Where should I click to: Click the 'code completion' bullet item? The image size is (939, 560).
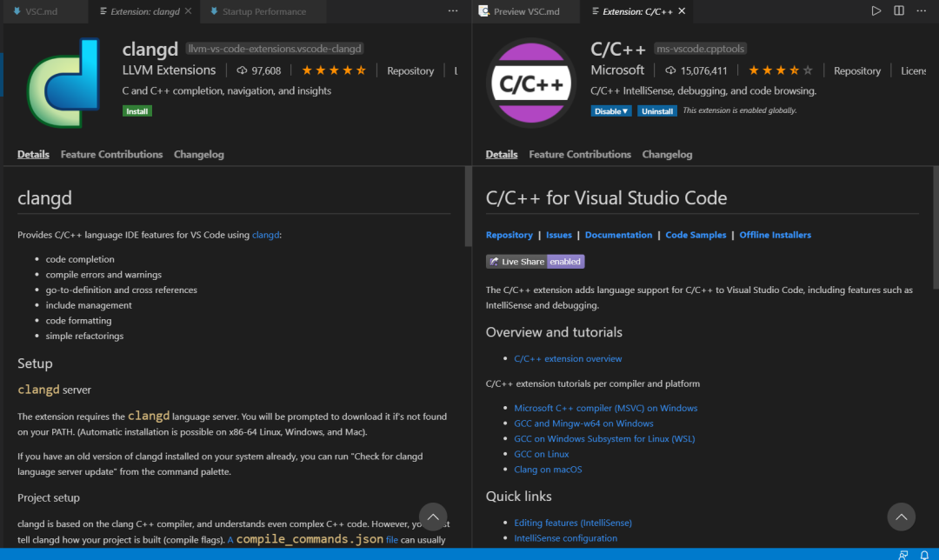(x=80, y=259)
